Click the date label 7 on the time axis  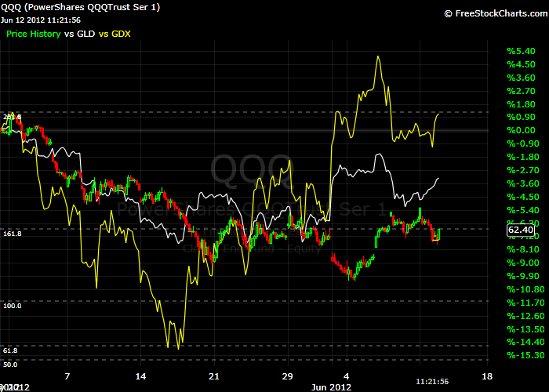67,376
